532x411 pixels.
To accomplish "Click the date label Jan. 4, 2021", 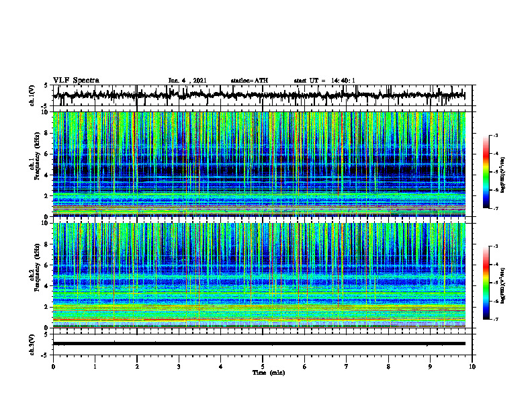I will [187, 81].
